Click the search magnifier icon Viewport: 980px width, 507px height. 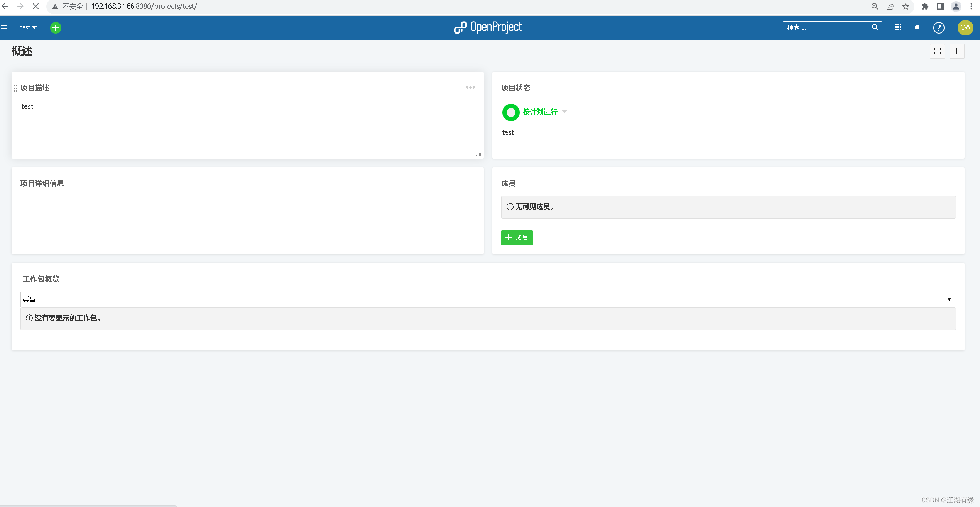(875, 27)
